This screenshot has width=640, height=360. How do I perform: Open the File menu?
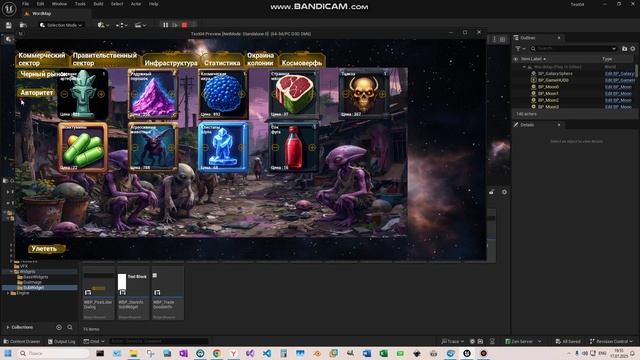coord(25,4)
